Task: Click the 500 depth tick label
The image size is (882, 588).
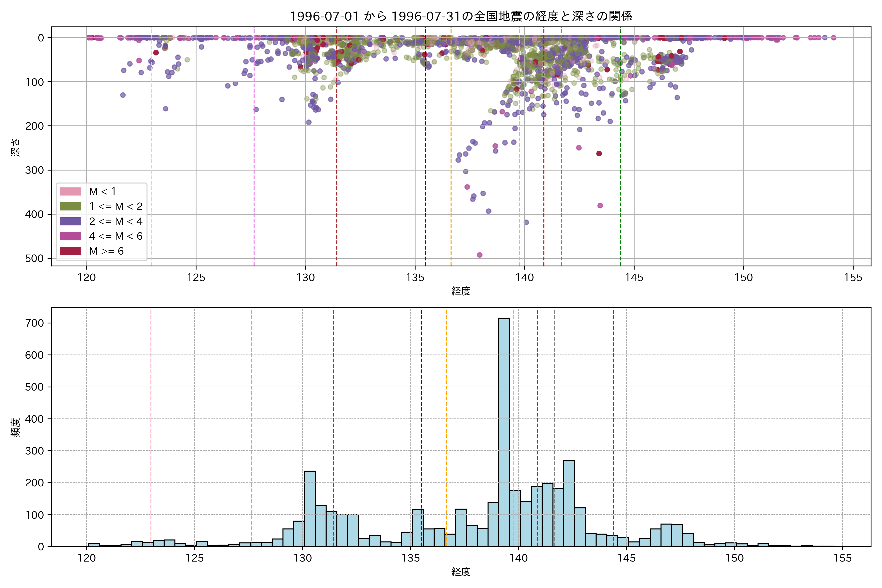Action: coord(35,258)
